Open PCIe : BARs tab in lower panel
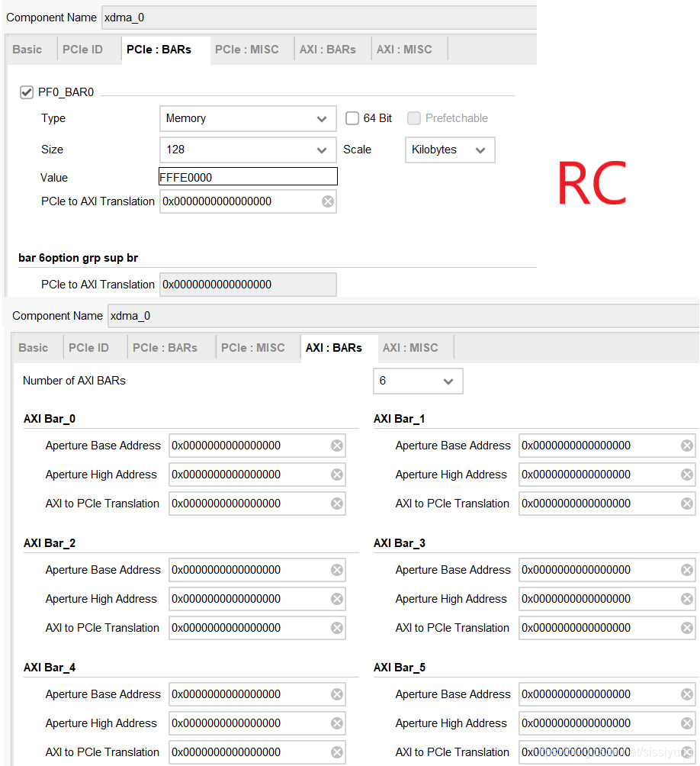The image size is (700, 766). click(165, 348)
